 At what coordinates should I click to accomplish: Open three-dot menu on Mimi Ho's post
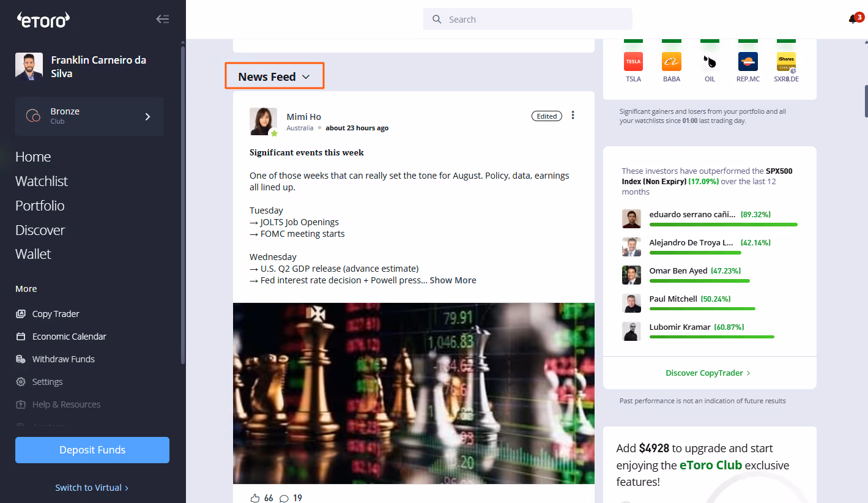pyautogui.click(x=573, y=115)
